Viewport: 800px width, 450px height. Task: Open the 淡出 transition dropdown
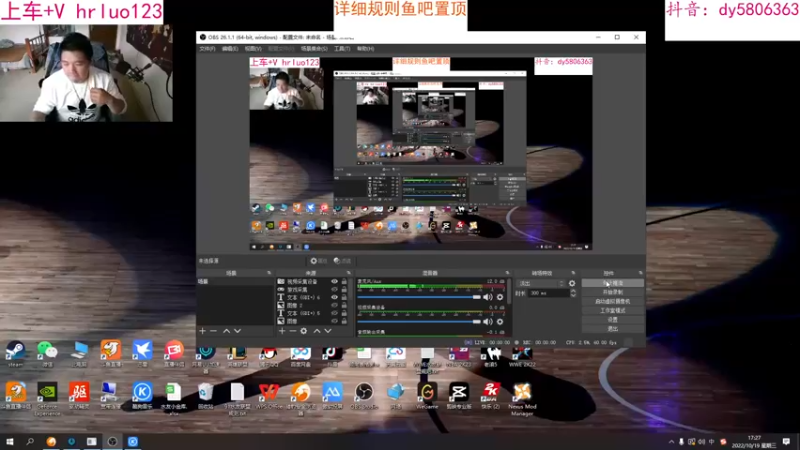541,283
